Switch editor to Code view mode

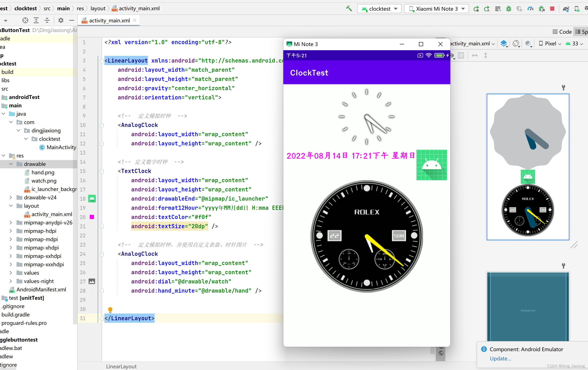562,32
